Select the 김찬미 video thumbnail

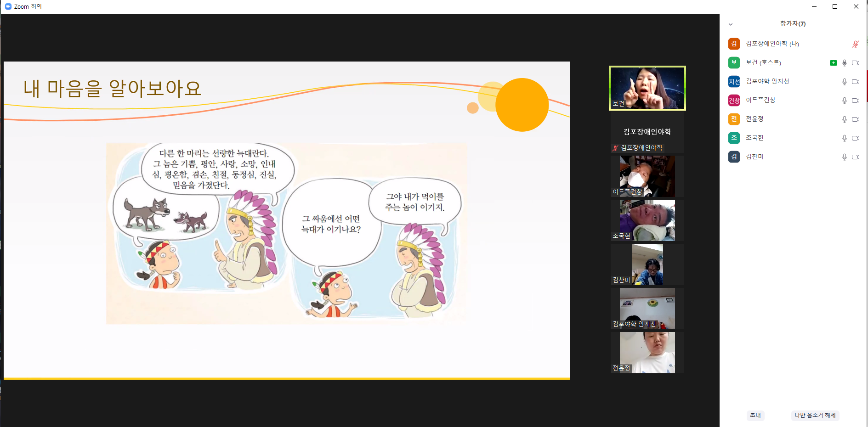pos(647,264)
